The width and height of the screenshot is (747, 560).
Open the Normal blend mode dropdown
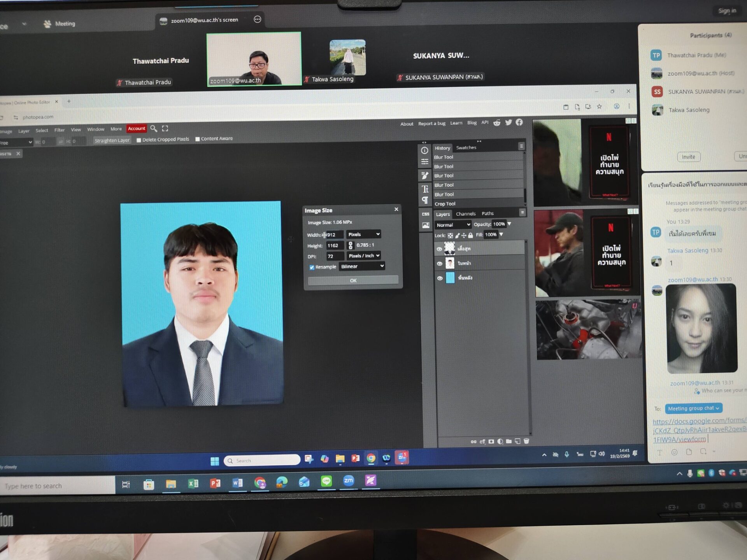coord(453,225)
